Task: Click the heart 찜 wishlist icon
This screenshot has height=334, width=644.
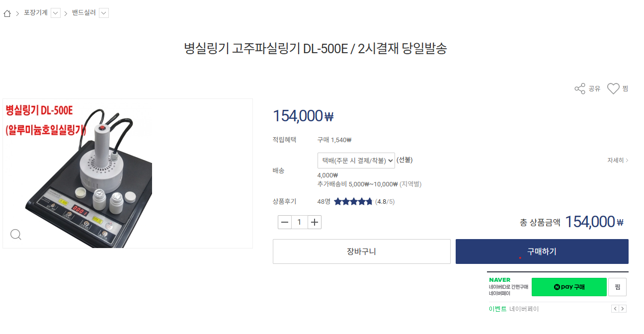Action: pyautogui.click(x=612, y=88)
